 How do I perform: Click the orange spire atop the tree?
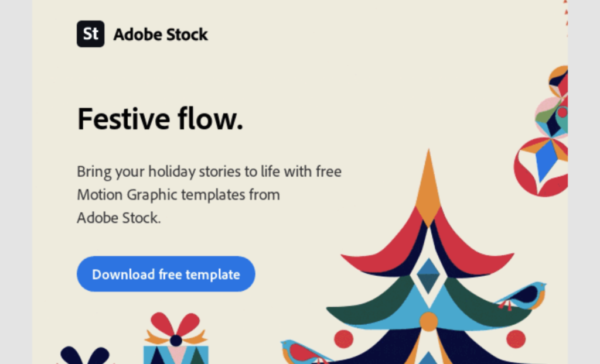428,187
